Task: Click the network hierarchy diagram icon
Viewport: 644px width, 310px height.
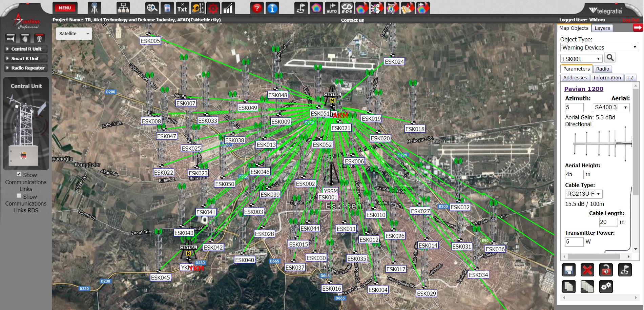Action: [123, 8]
